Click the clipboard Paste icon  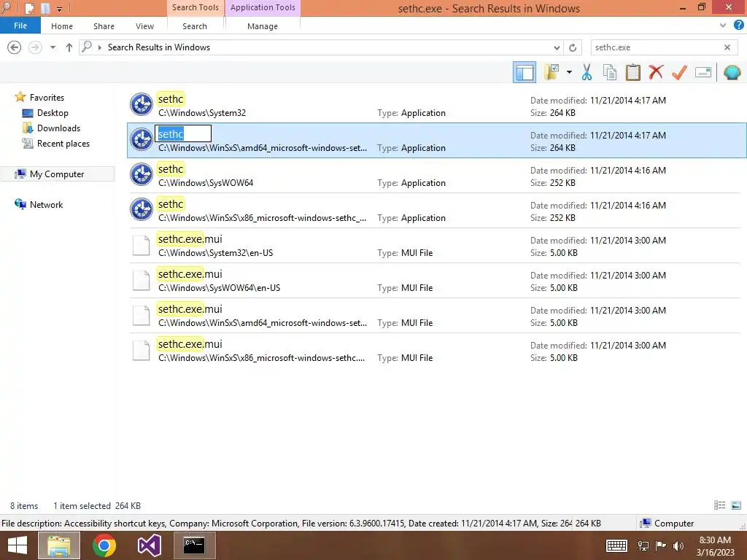click(632, 72)
